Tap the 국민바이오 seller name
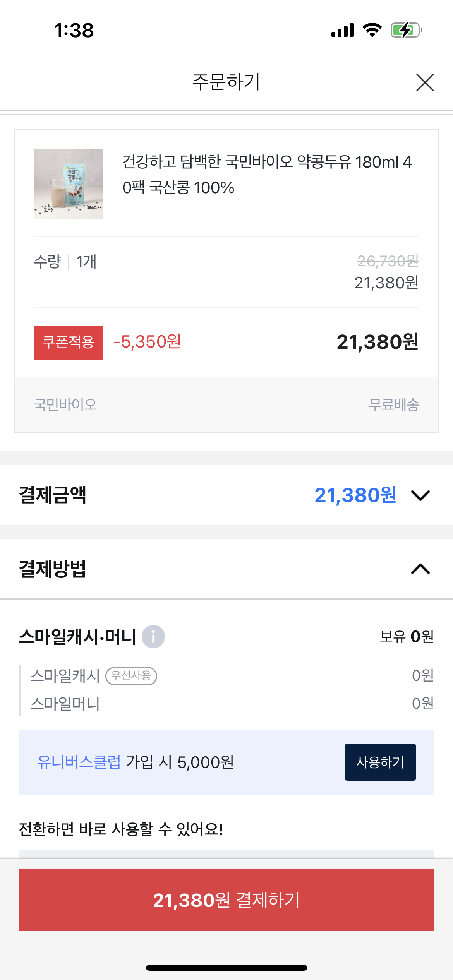The height and width of the screenshot is (980, 453). click(65, 404)
